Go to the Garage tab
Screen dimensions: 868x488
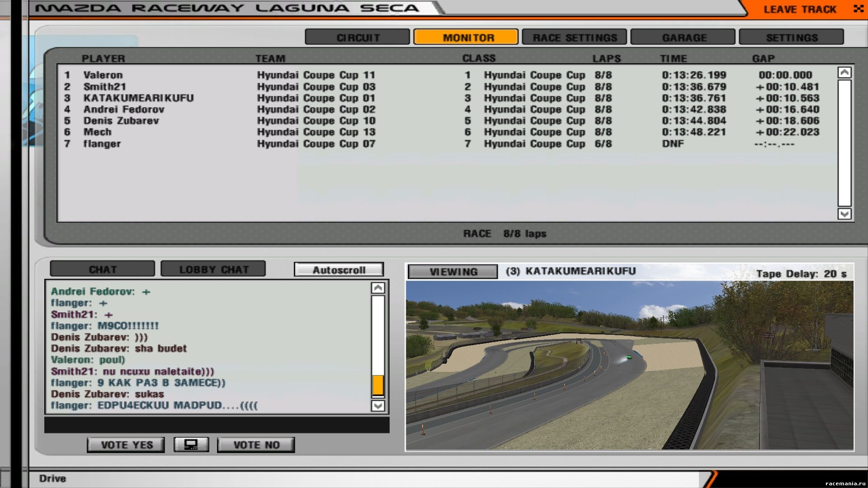(x=683, y=37)
